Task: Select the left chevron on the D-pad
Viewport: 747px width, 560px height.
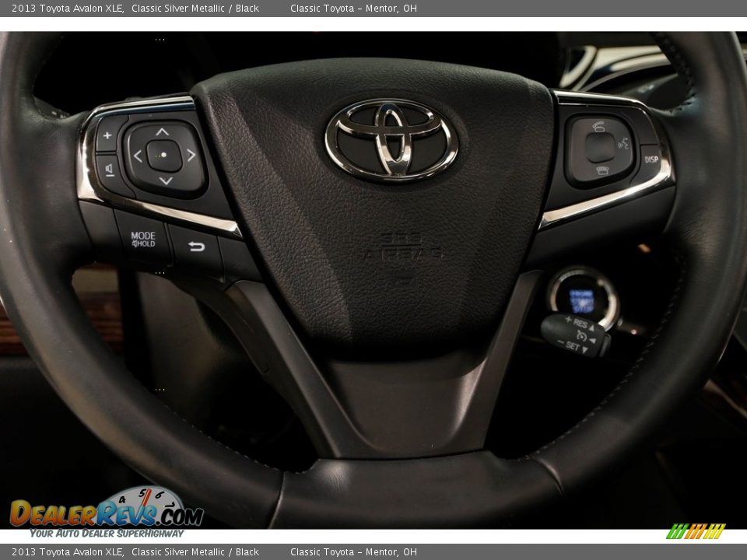Action: (x=138, y=156)
